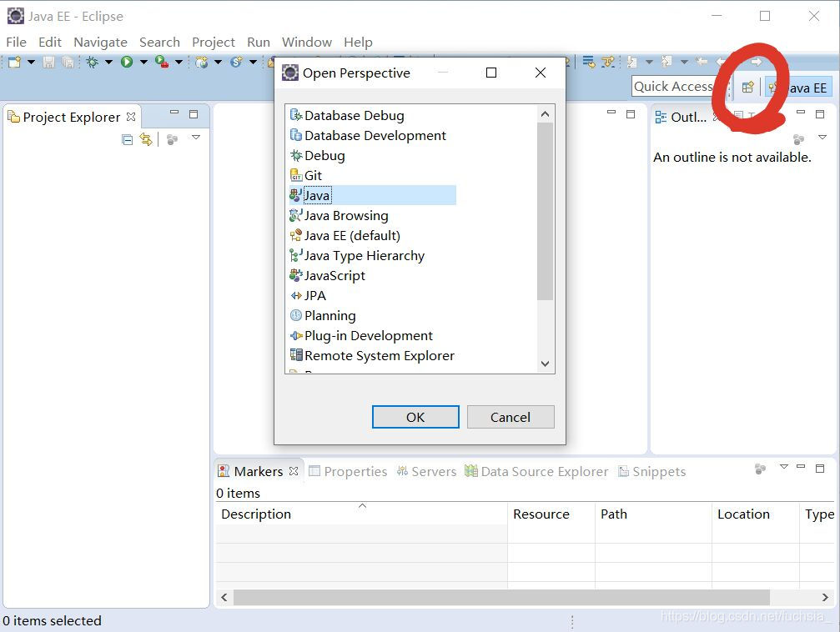Viewport: 840px width, 632px height.
Task: Open the External Tools dropdown arrow
Action: tap(179, 63)
